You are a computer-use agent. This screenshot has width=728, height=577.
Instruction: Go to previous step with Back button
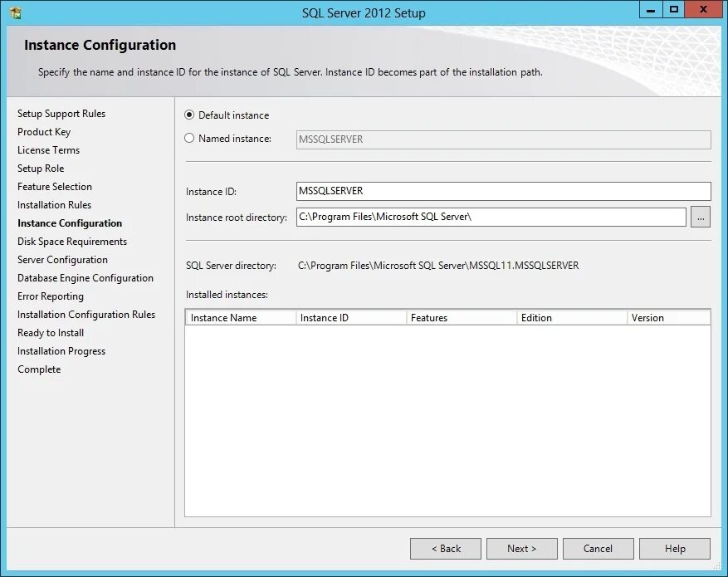coord(445,549)
